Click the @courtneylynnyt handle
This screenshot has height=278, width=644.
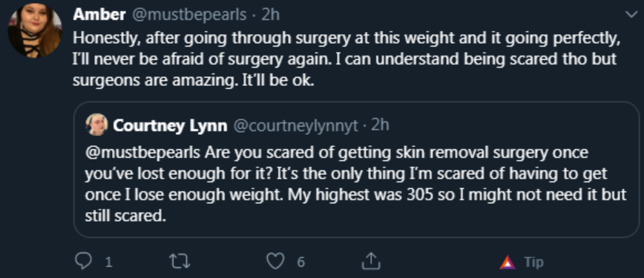[x=296, y=125]
